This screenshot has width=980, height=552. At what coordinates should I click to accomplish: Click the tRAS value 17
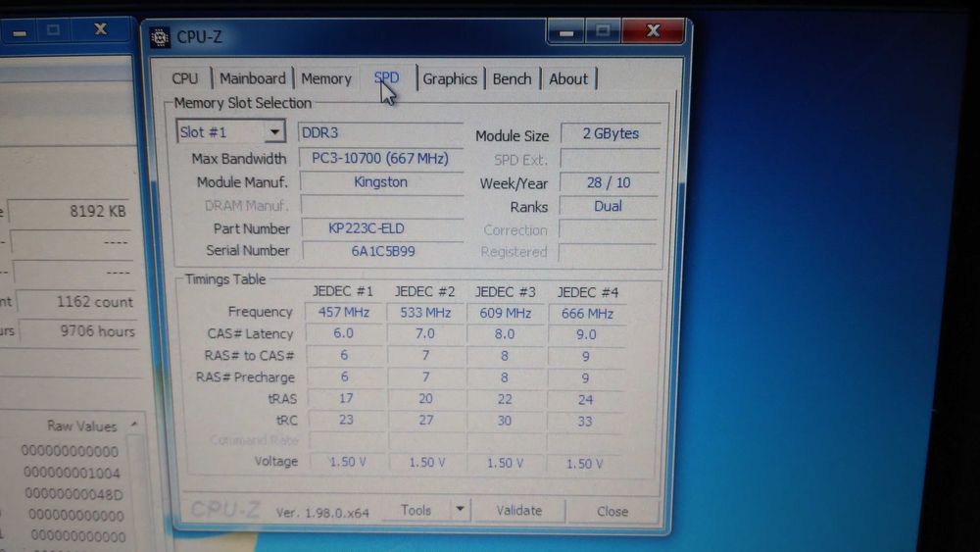coord(346,398)
